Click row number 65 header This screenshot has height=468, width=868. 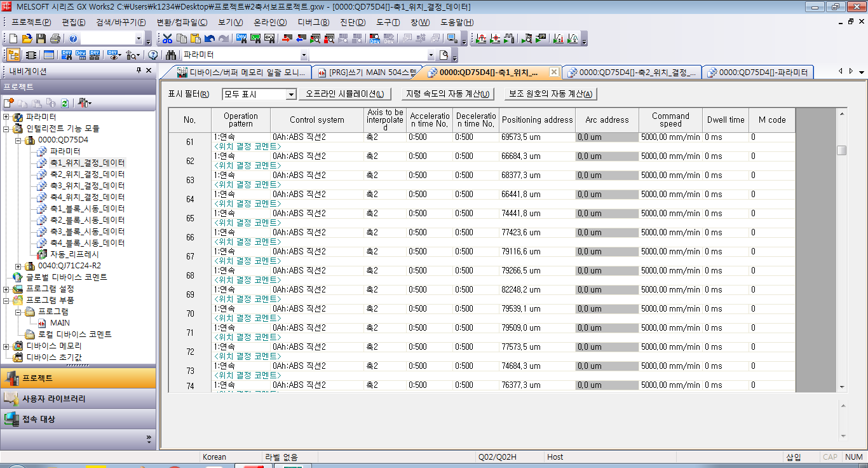pos(190,218)
